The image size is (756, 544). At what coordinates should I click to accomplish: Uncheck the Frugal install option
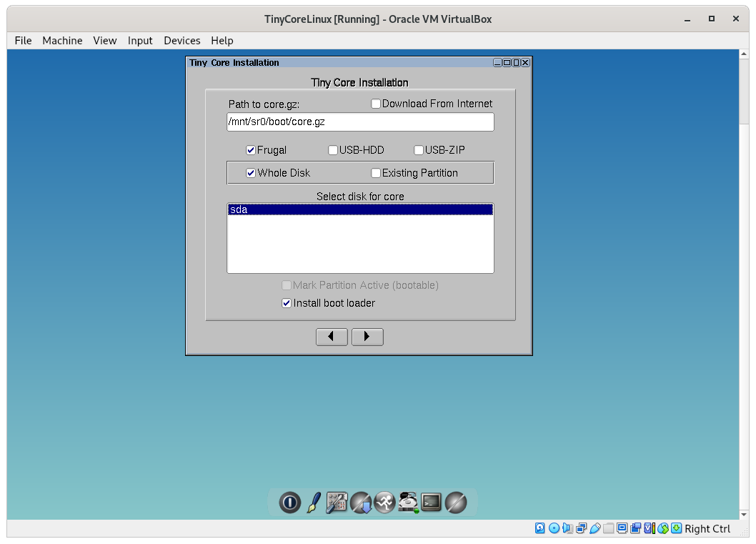pyautogui.click(x=251, y=150)
